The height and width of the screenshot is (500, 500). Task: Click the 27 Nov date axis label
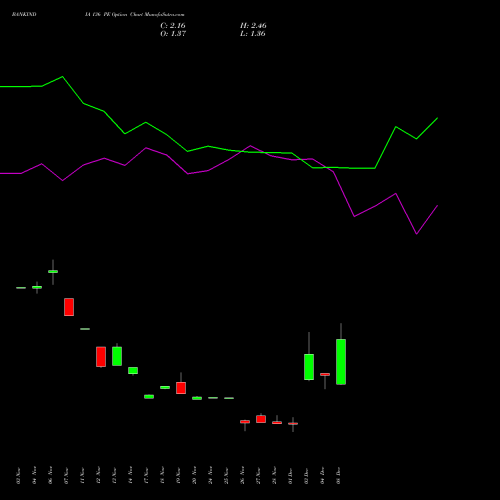[258, 476]
